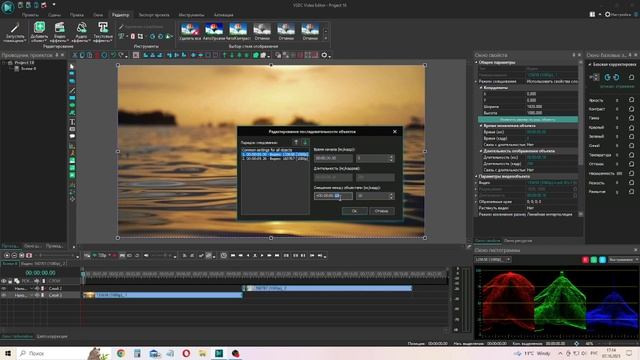
Task: Click the Settings button at top right
Action: pos(618,14)
